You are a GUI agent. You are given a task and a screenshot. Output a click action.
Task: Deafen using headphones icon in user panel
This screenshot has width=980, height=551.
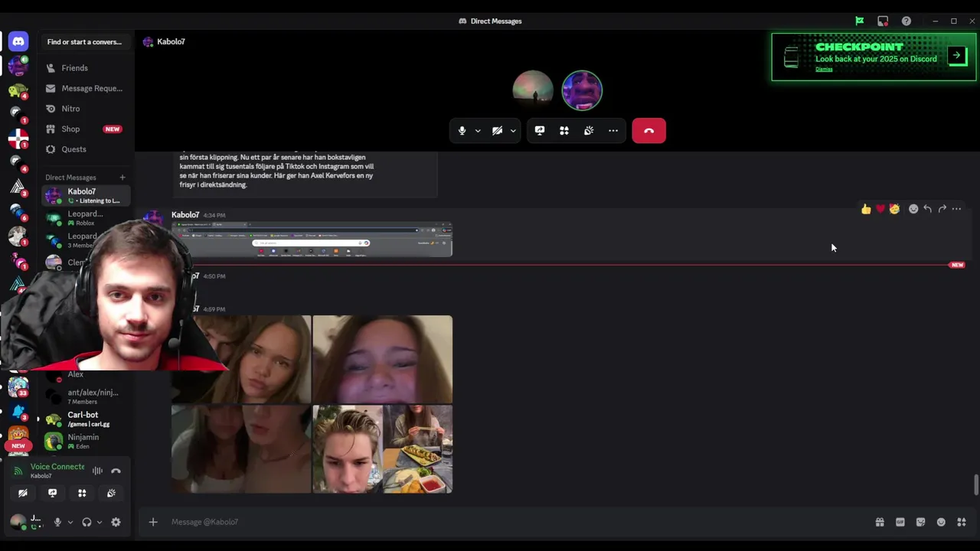tap(87, 522)
